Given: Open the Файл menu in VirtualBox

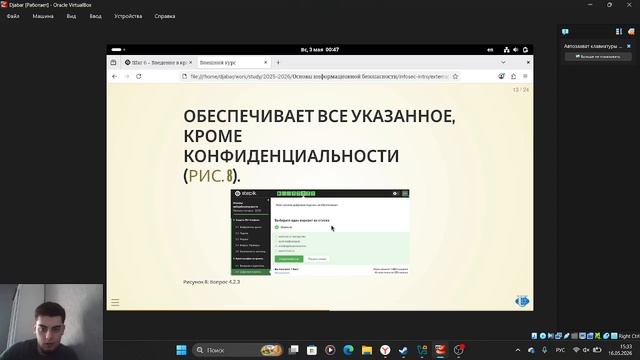Looking at the screenshot, I should coord(13,16).
